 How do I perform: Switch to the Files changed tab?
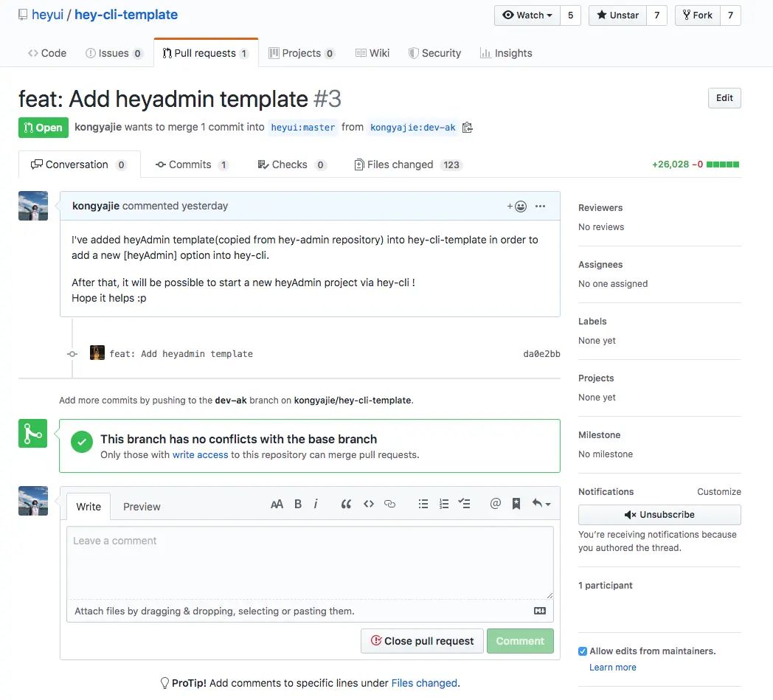[x=408, y=164]
